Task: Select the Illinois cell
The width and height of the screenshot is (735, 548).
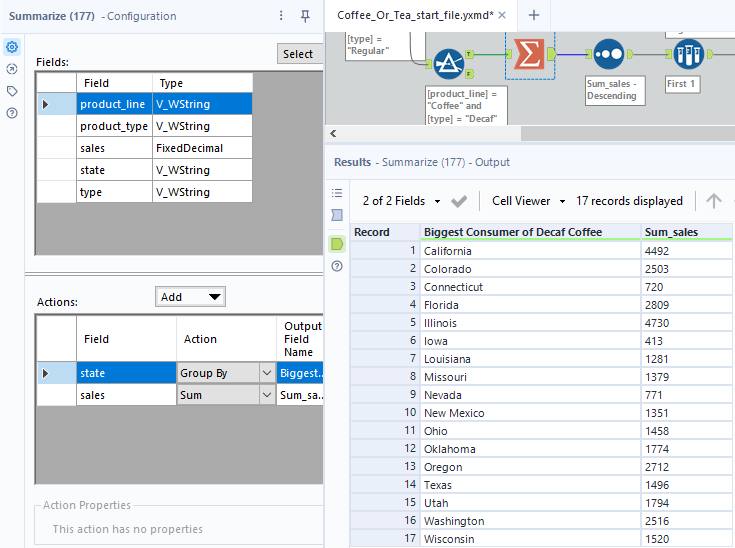Action: coord(530,323)
